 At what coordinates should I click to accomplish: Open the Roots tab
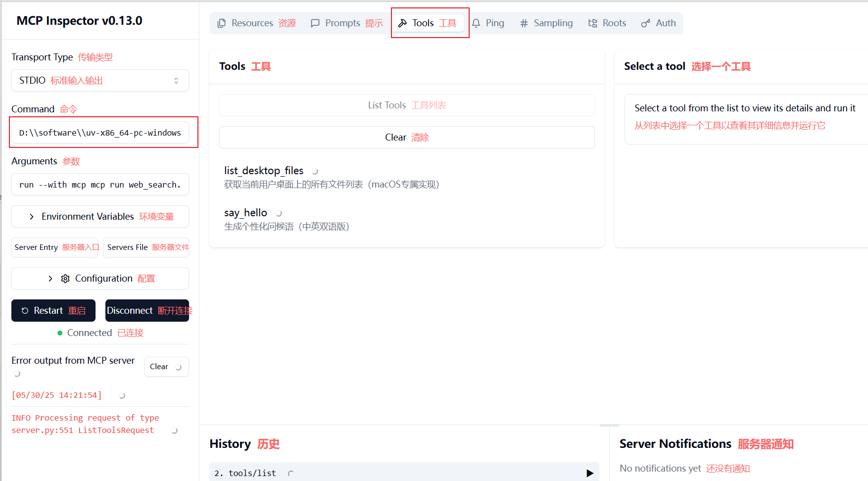tap(607, 23)
